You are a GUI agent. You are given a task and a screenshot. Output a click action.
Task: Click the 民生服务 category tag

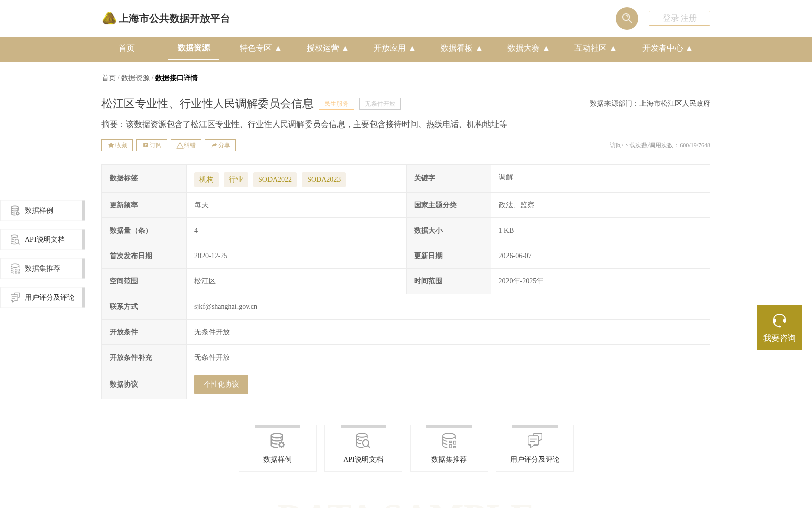point(336,104)
